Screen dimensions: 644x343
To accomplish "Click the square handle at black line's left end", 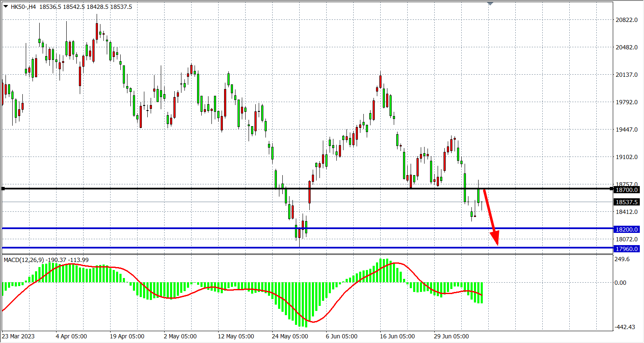I will click(3, 189).
